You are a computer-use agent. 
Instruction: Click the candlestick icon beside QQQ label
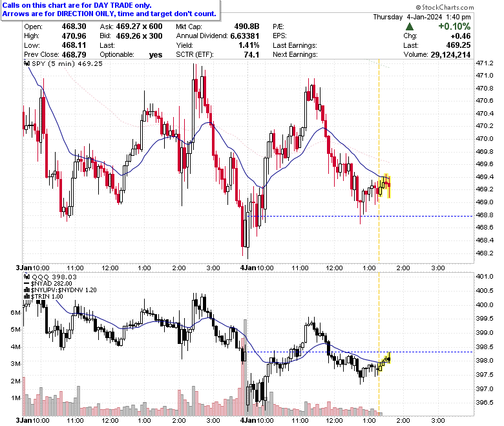tap(27, 277)
